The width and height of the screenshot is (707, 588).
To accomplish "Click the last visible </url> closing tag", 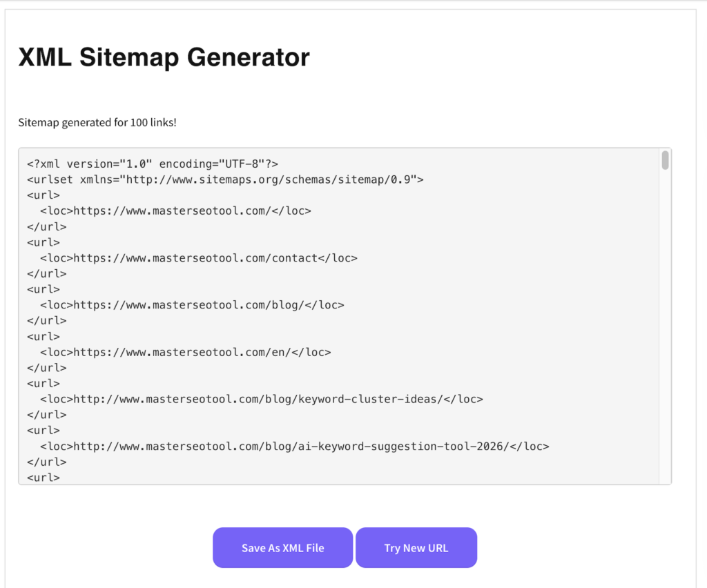I will (x=43, y=461).
